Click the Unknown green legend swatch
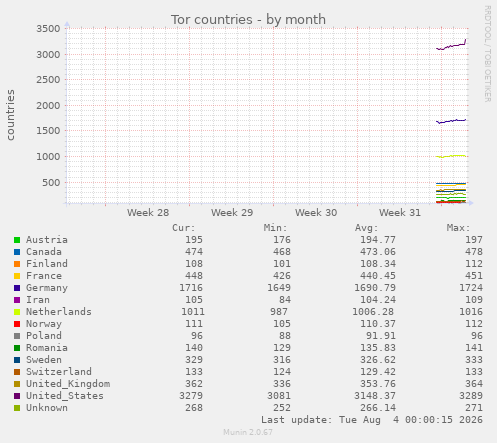The image size is (497, 443). point(17,408)
